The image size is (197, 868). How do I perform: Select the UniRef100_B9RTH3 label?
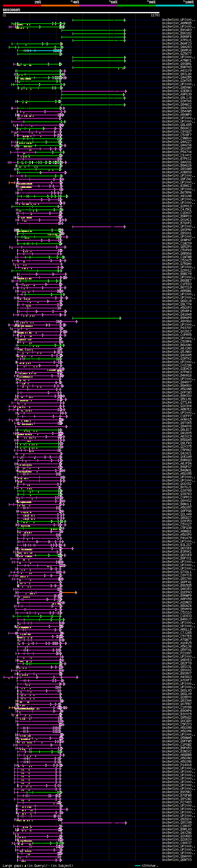pos(177,67)
